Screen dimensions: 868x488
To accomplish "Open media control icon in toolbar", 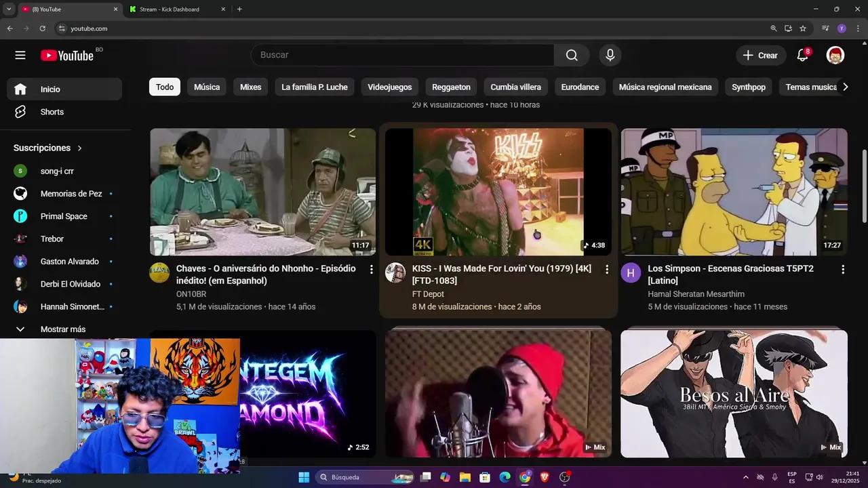I will (x=825, y=28).
